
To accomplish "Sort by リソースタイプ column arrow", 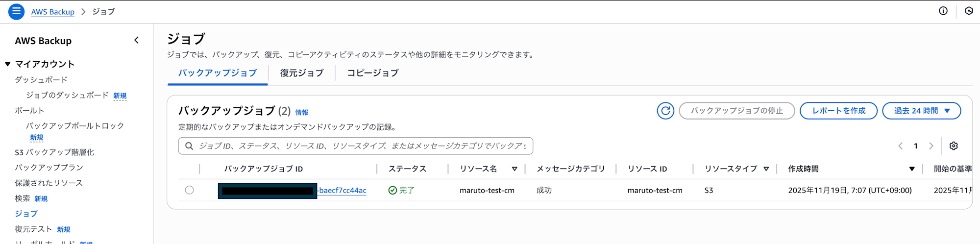I will (x=766, y=169).
